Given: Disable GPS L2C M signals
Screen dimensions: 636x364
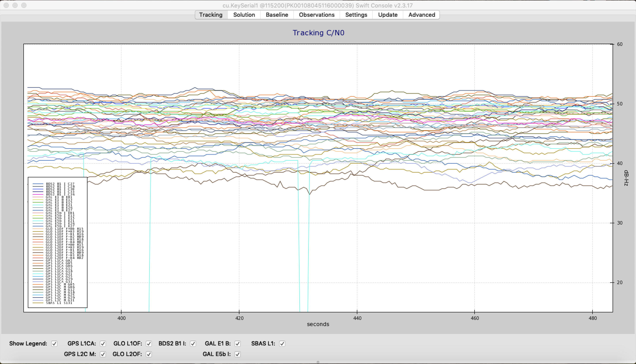Looking at the screenshot, I should (103, 354).
